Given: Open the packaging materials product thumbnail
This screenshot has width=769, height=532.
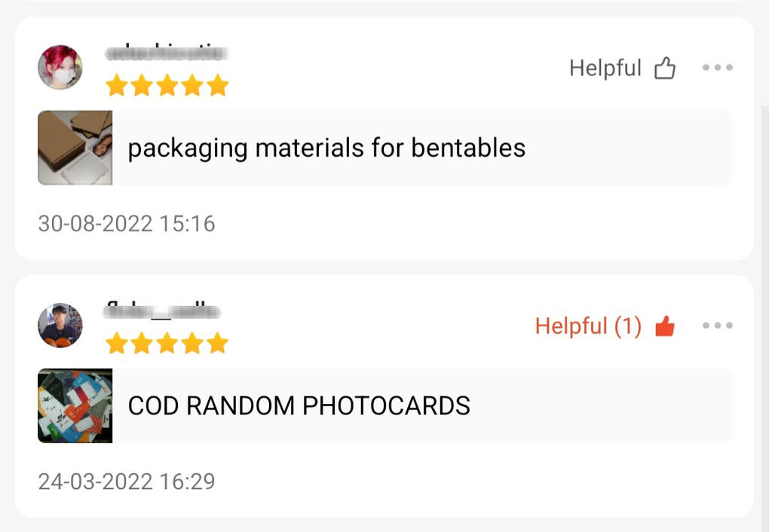Looking at the screenshot, I should [75, 148].
